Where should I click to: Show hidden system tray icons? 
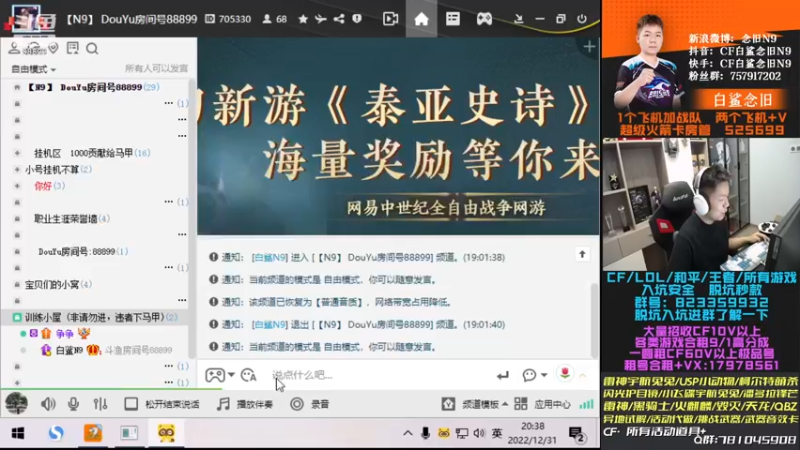408,434
